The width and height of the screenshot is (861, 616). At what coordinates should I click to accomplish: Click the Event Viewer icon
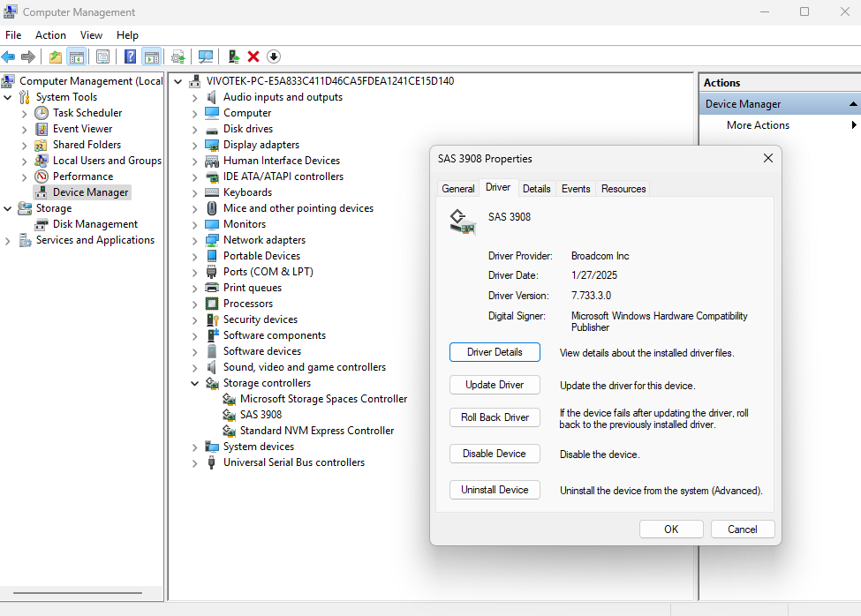(42, 129)
